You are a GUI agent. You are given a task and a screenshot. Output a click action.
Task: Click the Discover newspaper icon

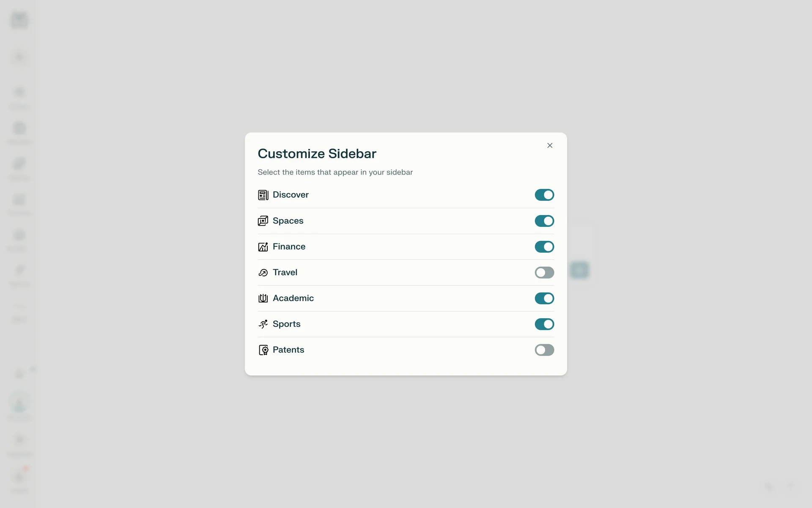[x=263, y=195]
